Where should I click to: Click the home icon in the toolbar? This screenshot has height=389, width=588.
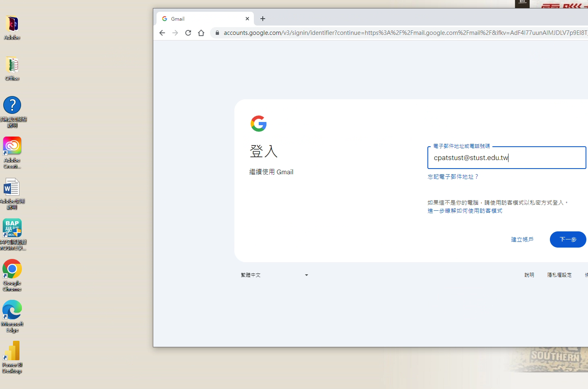(201, 33)
